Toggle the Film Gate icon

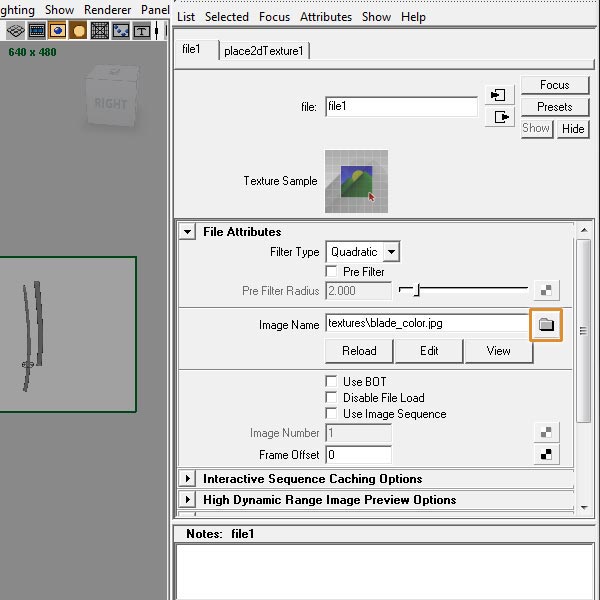click(x=37, y=31)
